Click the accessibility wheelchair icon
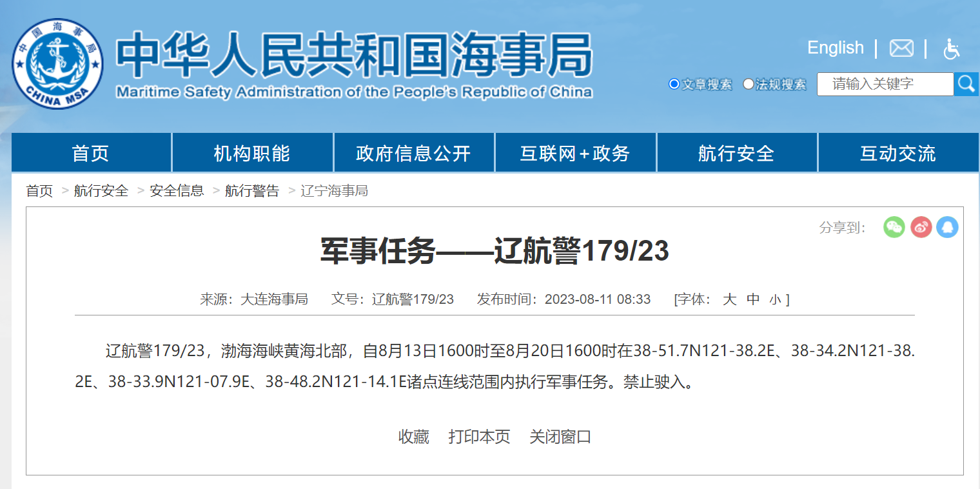 [951, 48]
